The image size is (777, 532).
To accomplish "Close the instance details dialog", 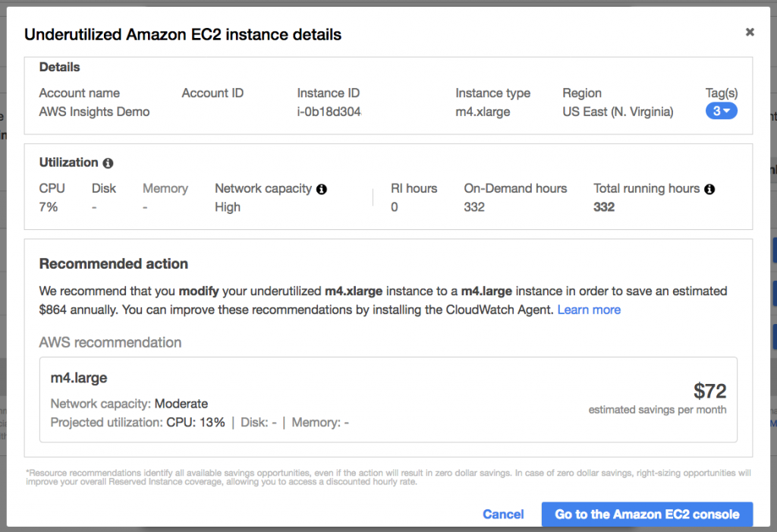I will click(750, 32).
